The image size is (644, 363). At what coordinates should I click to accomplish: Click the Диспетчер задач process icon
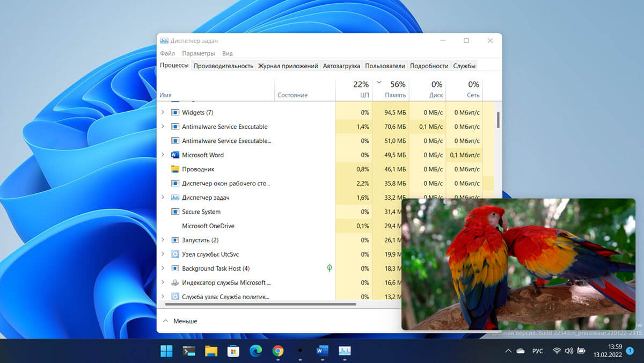(175, 198)
